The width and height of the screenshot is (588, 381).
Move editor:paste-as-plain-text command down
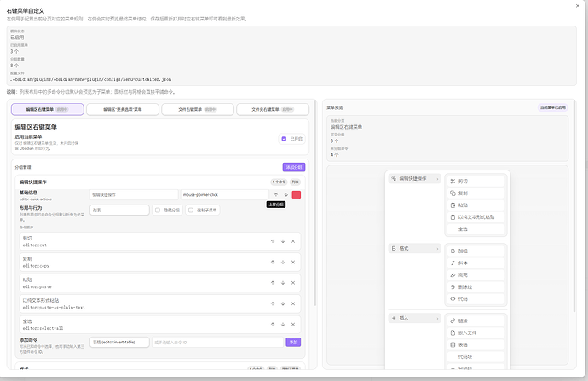pyautogui.click(x=283, y=303)
